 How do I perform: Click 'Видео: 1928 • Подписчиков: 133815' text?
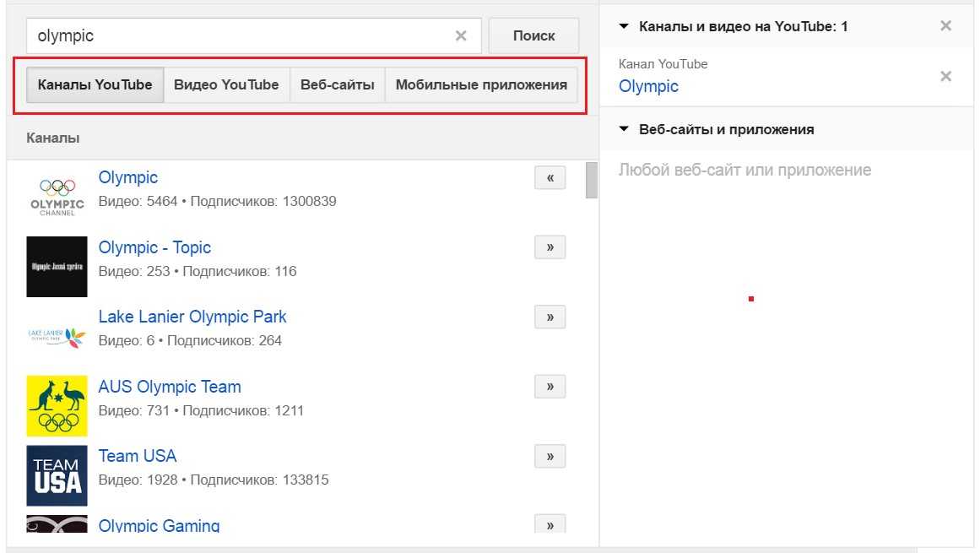tap(213, 480)
